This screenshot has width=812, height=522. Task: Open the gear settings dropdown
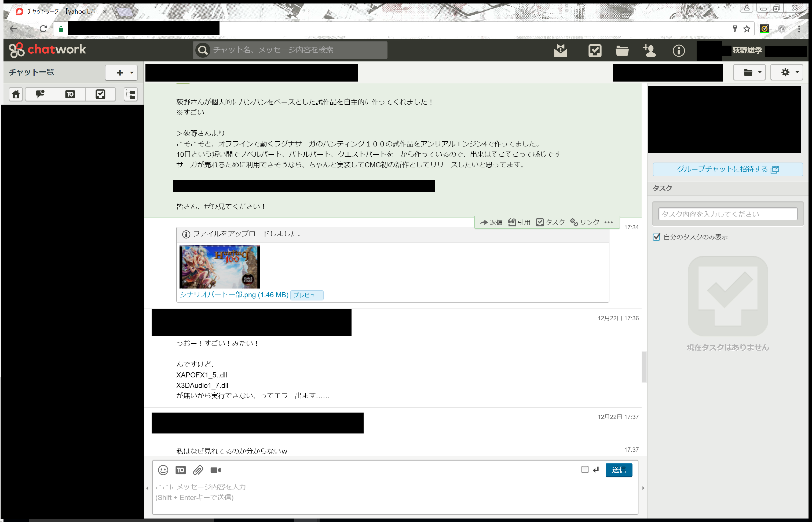(x=787, y=72)
